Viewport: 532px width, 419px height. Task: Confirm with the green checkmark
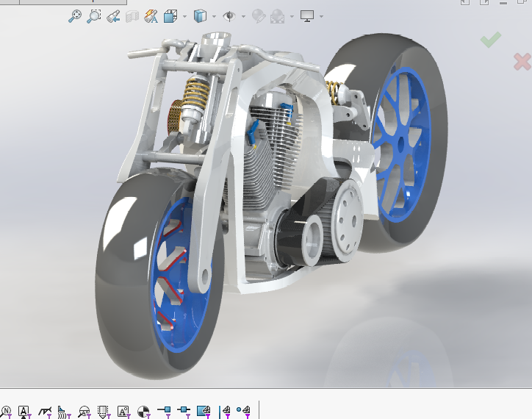(491, 39)
